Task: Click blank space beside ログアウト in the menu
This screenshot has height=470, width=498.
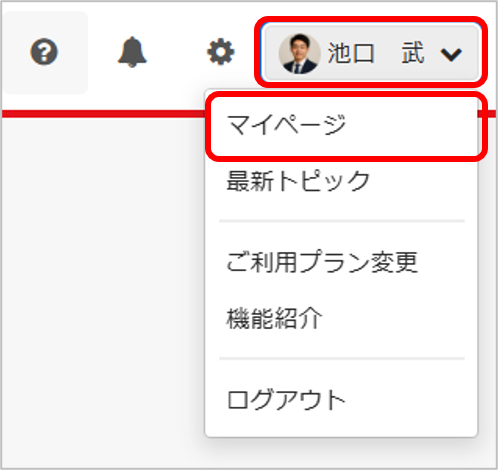Action: click(410, 399)
